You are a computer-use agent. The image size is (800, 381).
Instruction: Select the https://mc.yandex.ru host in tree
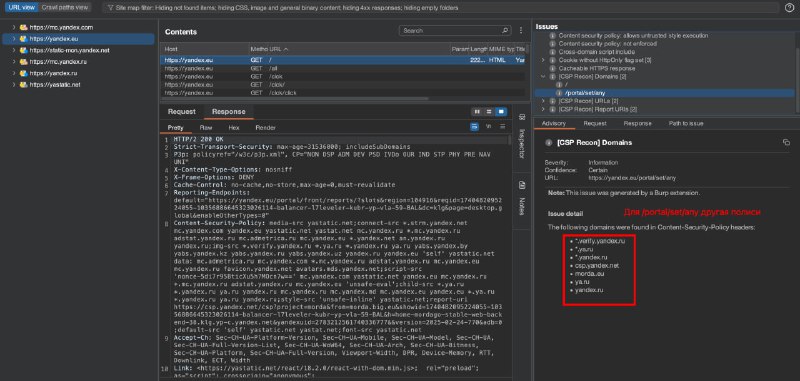[x=58, y=62]
